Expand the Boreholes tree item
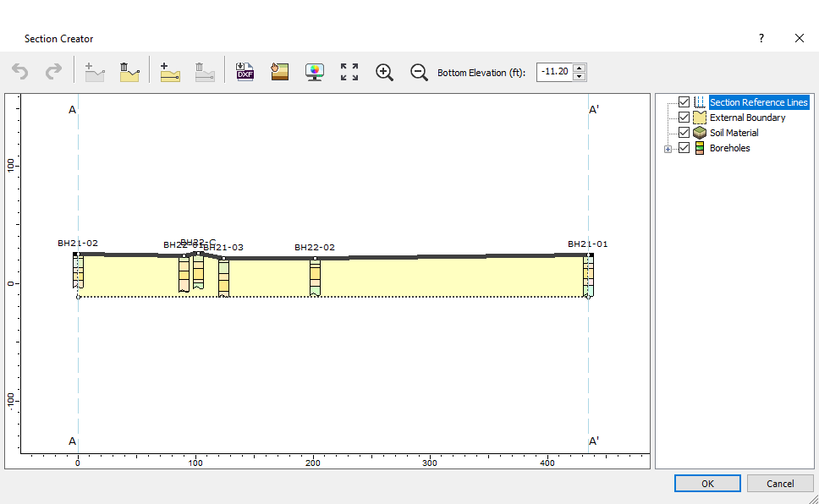 (x=668, y=148)
